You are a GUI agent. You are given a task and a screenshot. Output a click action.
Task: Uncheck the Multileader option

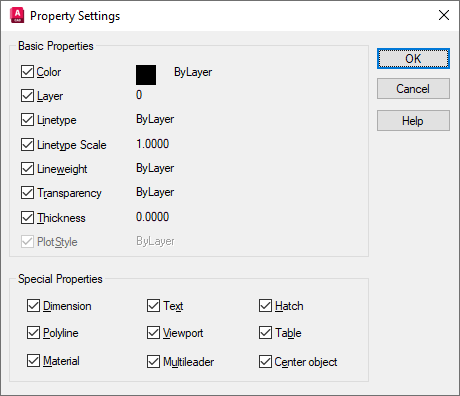click(153, 362)
